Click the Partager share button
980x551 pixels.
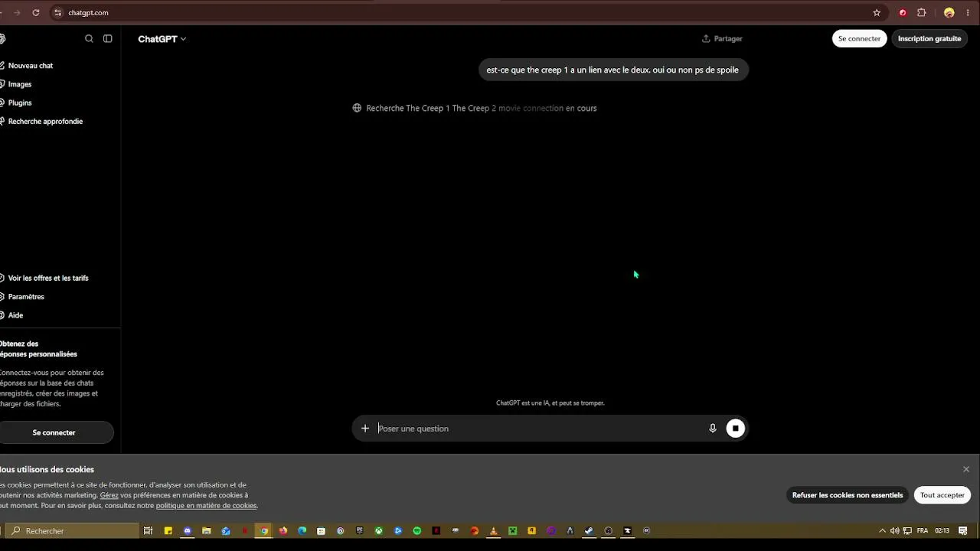(x=722, y=38)
